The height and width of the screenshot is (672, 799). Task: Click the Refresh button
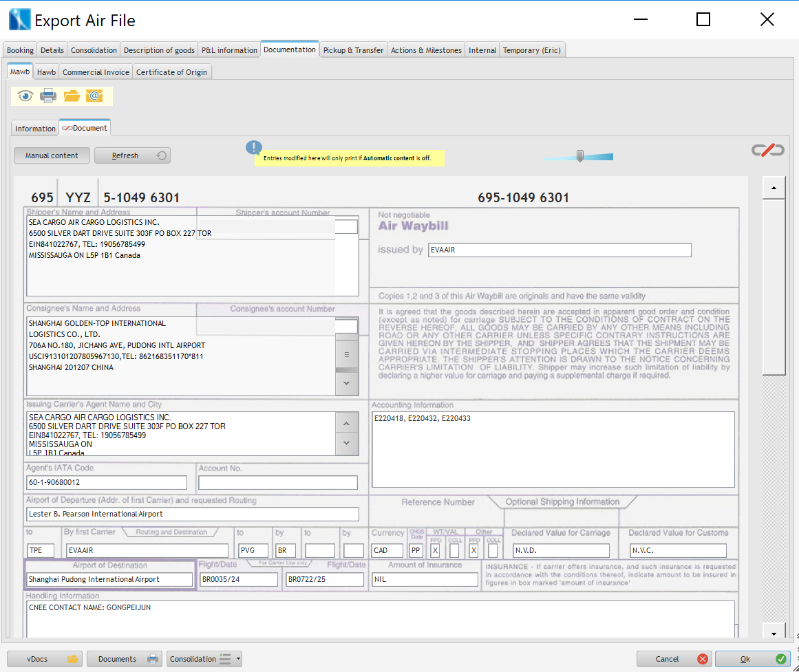point(132,156)
